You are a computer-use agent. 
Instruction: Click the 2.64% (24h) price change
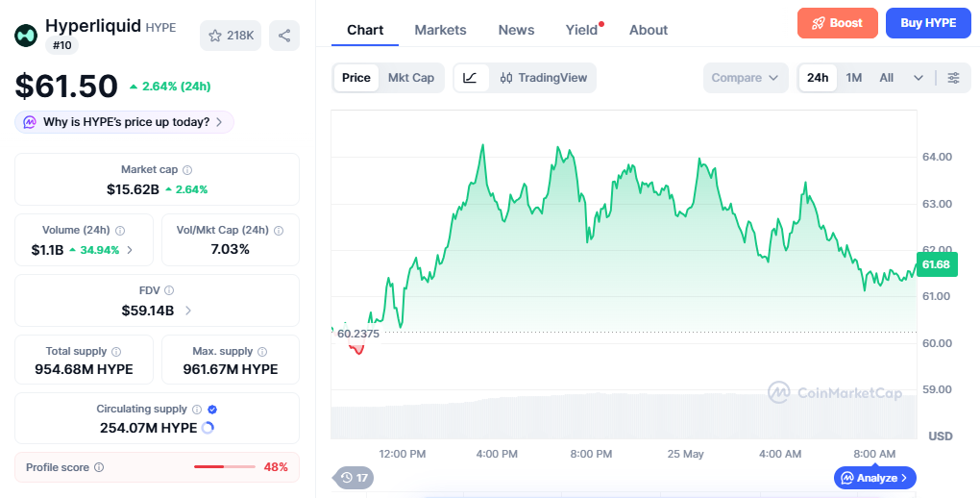[170, 87]
